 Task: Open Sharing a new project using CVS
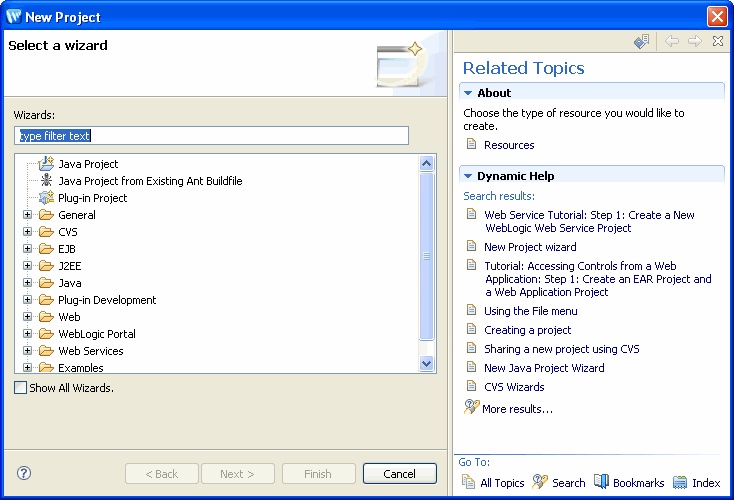click(561, 349)
